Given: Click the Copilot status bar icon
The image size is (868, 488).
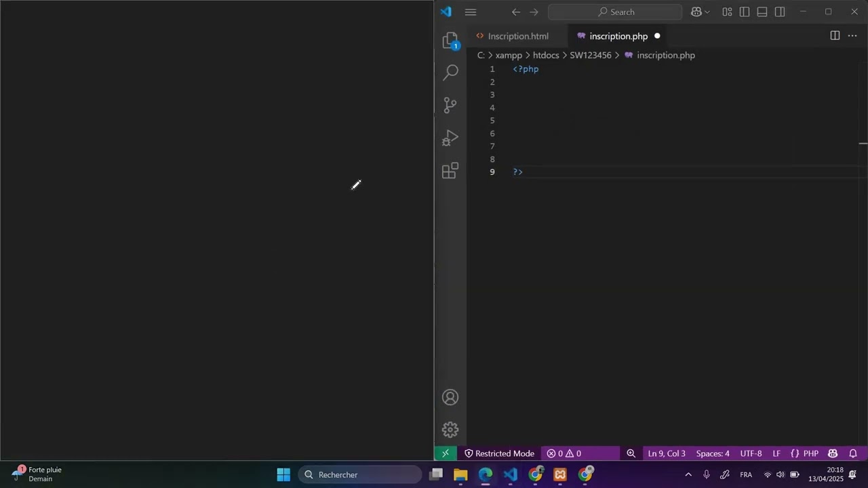Looking at the screenshot, I should tap(833, 453).
